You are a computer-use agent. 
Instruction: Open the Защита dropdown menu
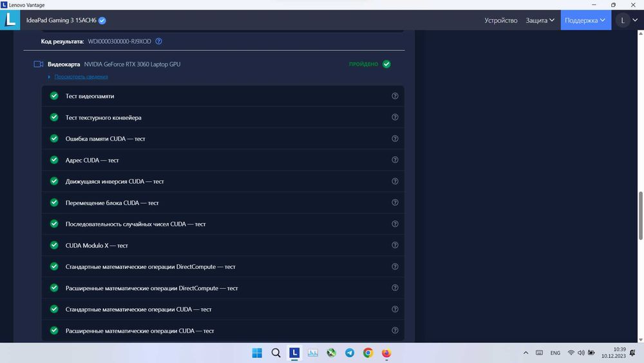[540, 20]
